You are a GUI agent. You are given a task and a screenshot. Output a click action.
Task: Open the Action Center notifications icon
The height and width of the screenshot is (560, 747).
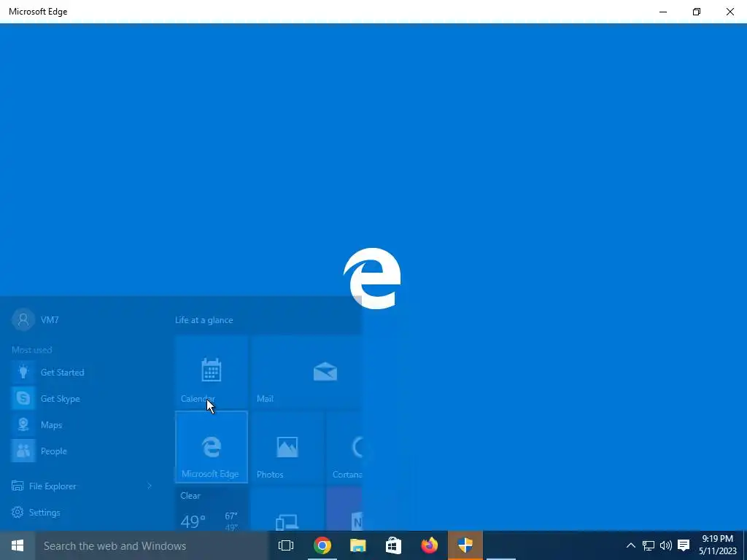(x=684, y=545)
